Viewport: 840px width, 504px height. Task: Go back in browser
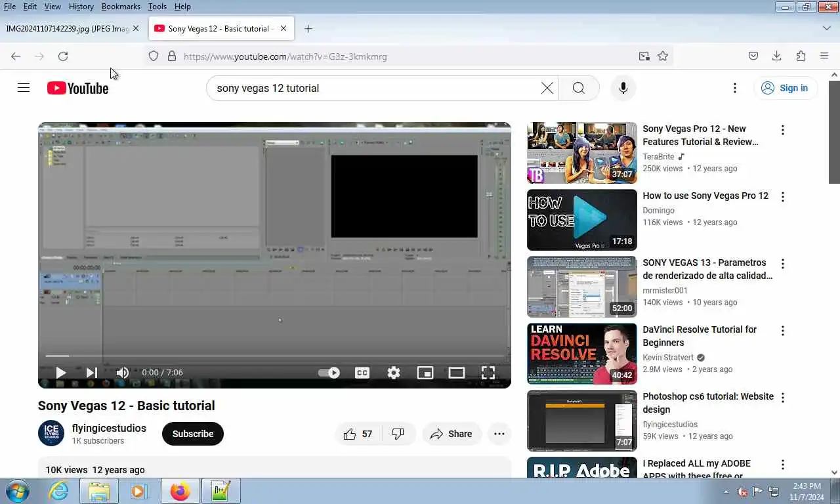(x=16, y=56)
